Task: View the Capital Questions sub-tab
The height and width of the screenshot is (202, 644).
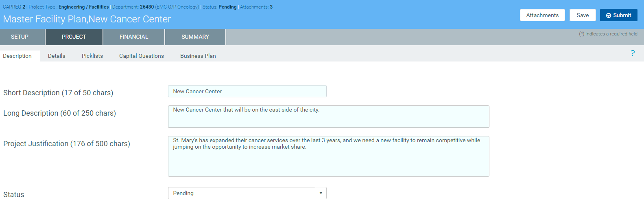Action: tap(142, 56)
